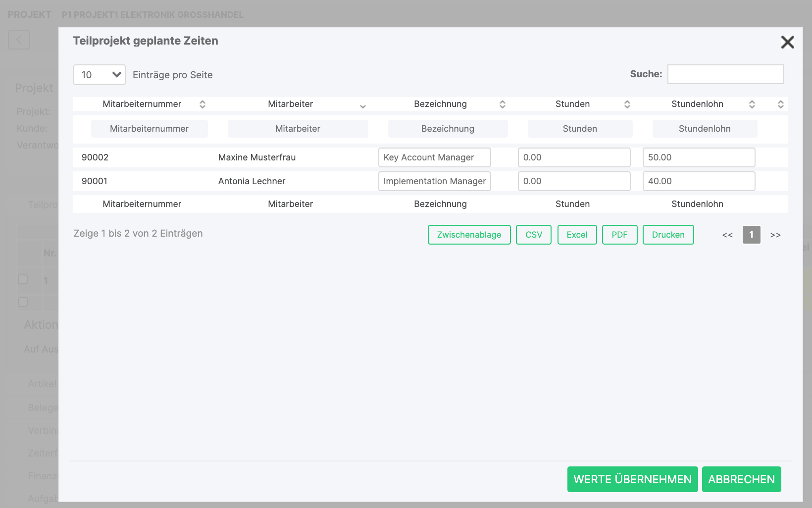Close the Teilprojekt geplante Zeiten dialog

pos(787,42)
